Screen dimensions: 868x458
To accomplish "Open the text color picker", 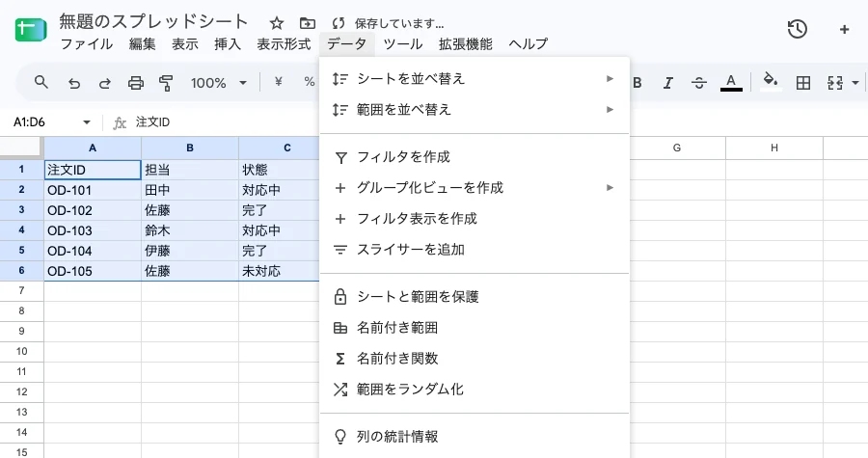I will (x=731, y=82).
